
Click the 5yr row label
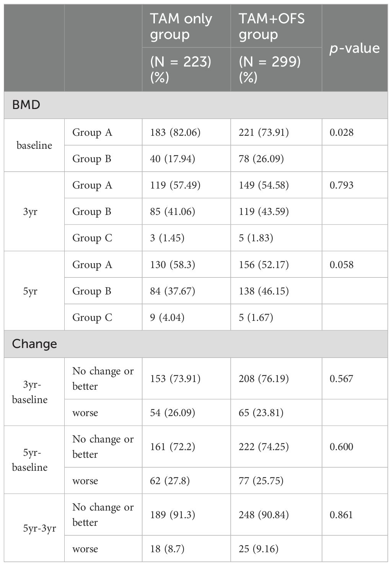[30, 291]
